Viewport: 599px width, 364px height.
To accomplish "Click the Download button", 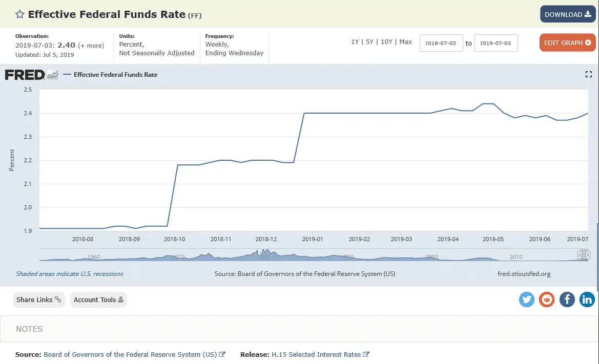I will pos(567,14).
